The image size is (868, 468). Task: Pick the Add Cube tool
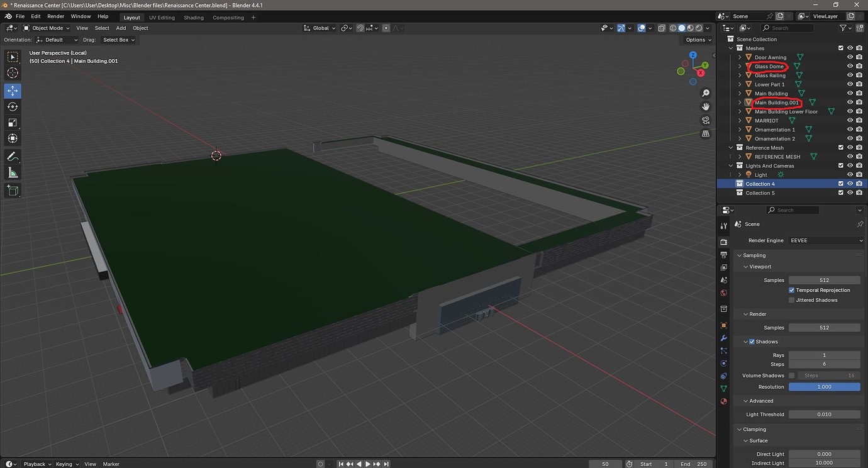tap(13, 191)
